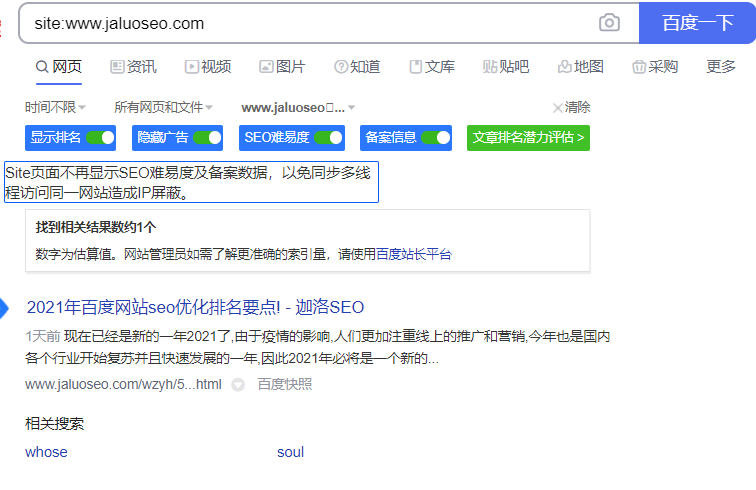Open the 视频 tab

[208, 67]
